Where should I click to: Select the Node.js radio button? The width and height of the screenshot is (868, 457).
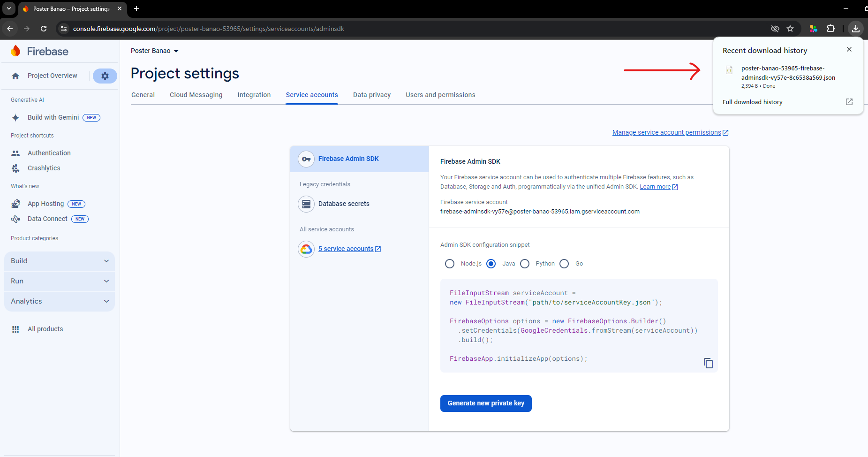450,264
